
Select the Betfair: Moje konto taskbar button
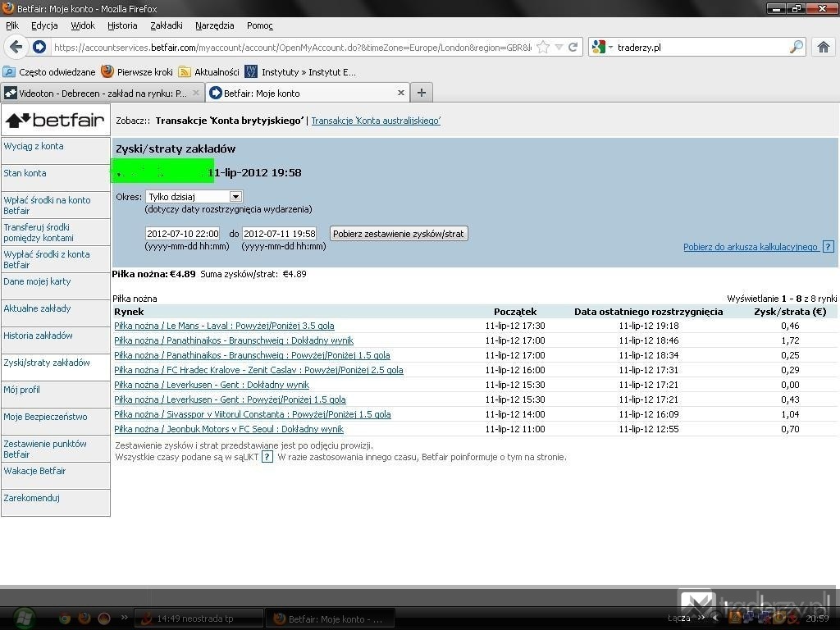coord(331,619)
